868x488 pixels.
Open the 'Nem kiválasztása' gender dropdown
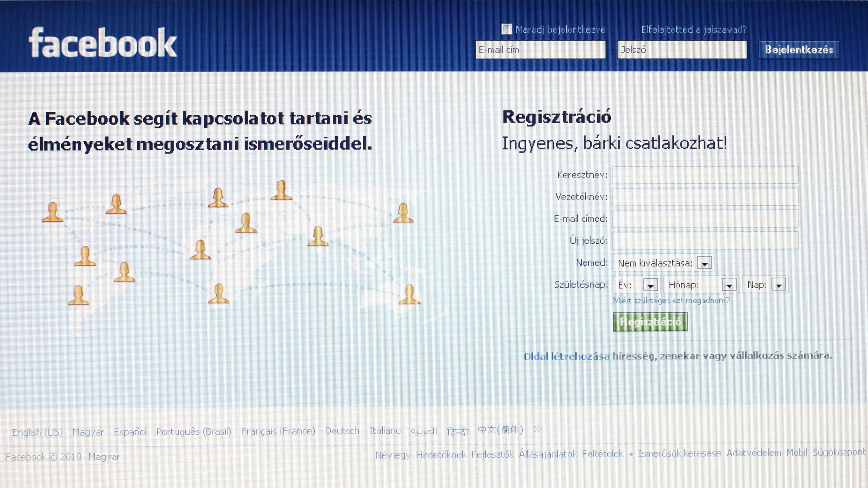[x=663, y=263]
